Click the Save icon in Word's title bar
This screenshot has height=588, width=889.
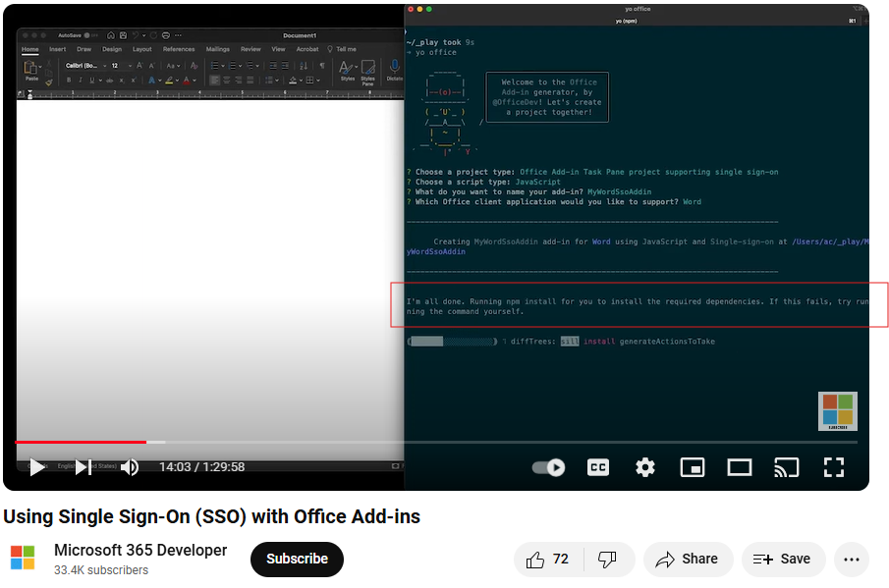(123, 35)
